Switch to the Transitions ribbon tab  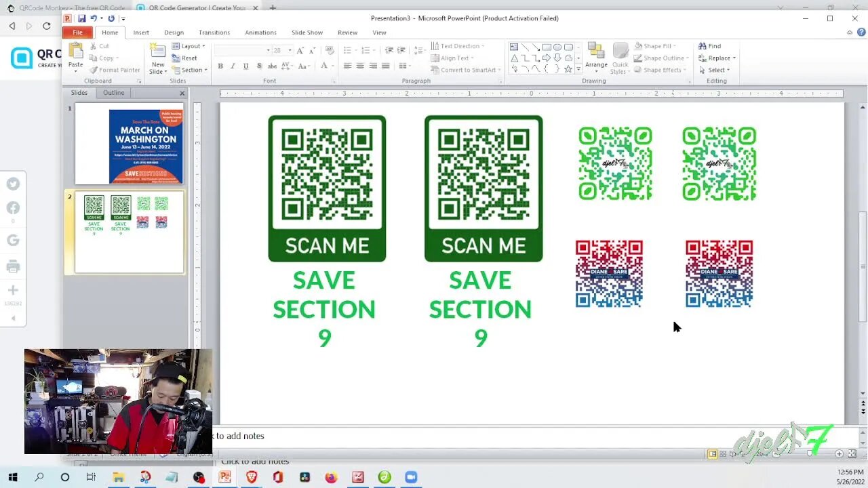[x=214, y=33]
